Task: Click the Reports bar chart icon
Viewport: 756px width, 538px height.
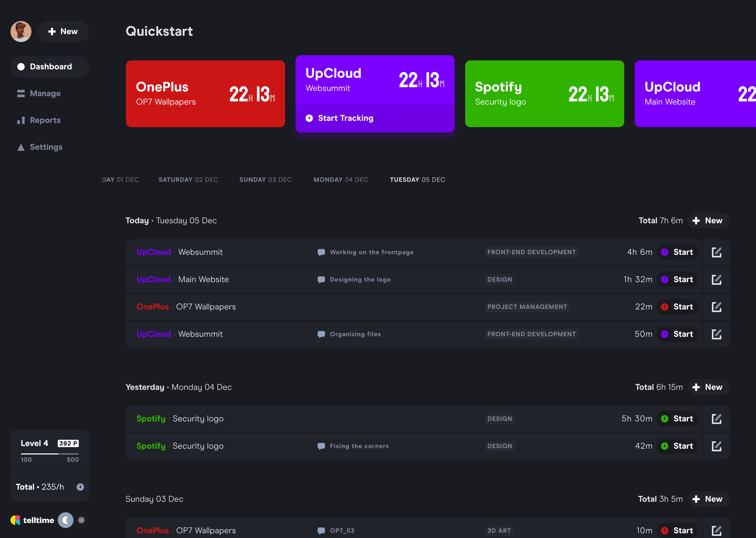Action: point(21,120)
